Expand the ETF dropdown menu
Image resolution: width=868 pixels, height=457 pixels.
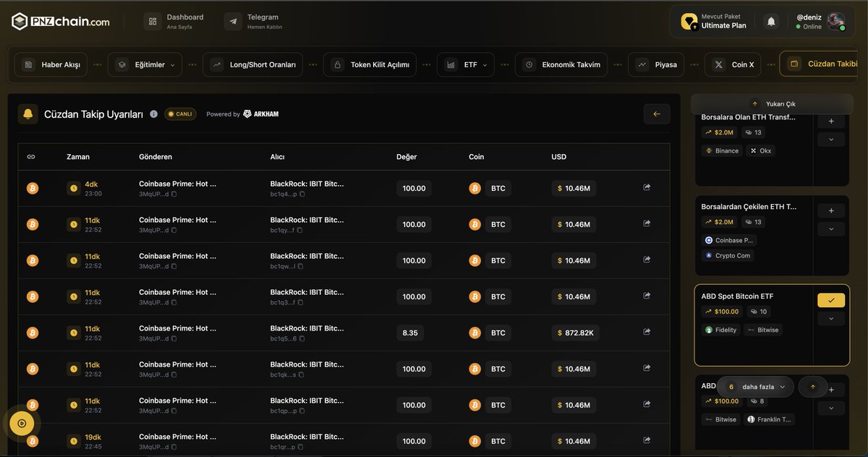click(x=465, y=64)
